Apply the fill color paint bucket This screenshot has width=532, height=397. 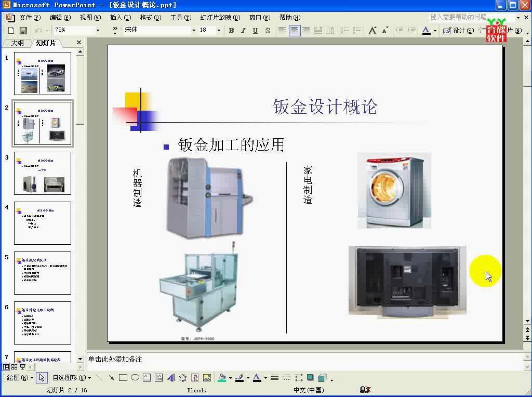pos(222,378)
